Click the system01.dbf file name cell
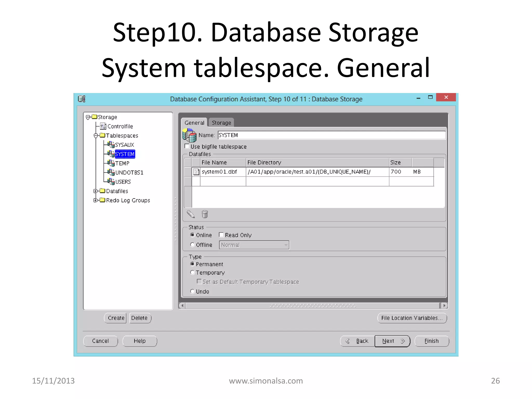This screenshot has height=399, width=532. [x=223, y=172]
